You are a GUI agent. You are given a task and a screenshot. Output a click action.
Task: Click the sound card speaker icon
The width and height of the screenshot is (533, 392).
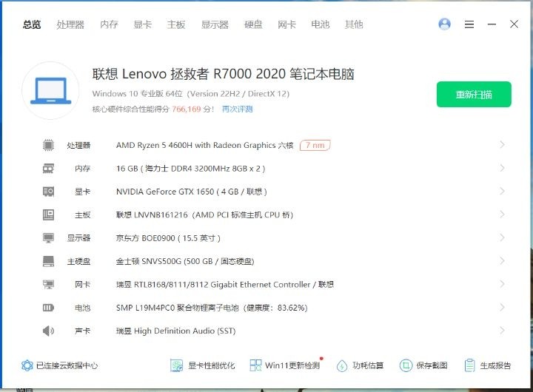click(x=48, y=331)
